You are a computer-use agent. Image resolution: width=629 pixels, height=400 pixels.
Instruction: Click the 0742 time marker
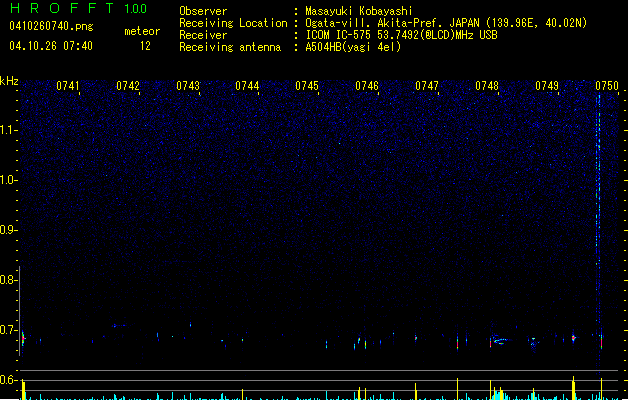pos(128,86)
